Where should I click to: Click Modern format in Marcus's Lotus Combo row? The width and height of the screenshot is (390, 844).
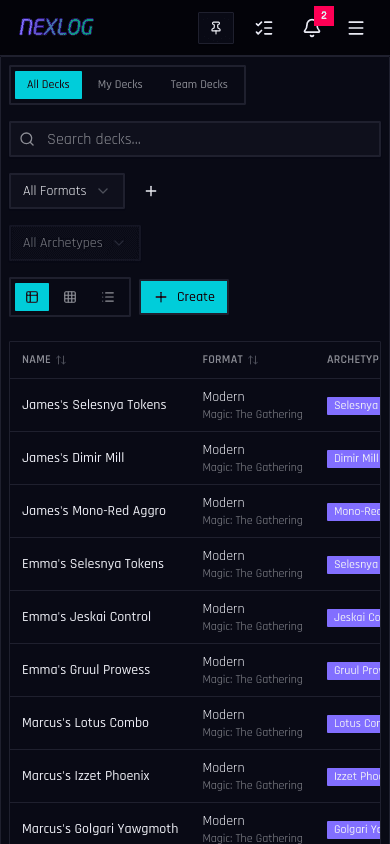pos(223,715)
